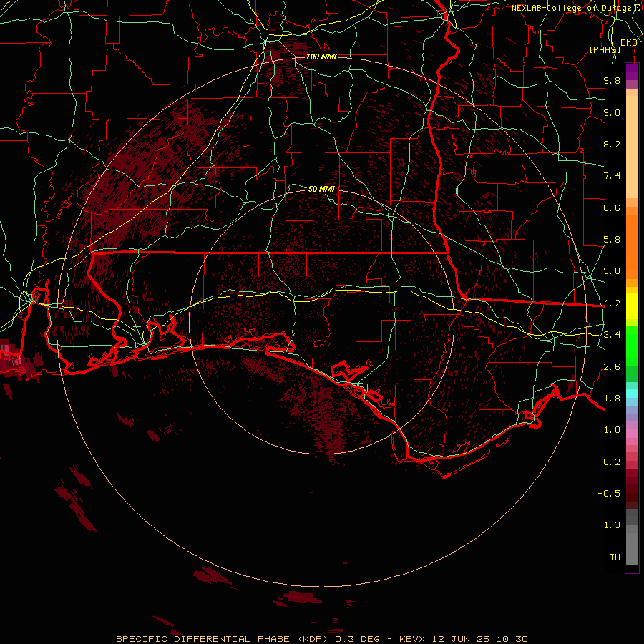Click the DKD label above the scale
This screenshot has width=644, height=644.
pyautogui.click(x=629, y=43)
